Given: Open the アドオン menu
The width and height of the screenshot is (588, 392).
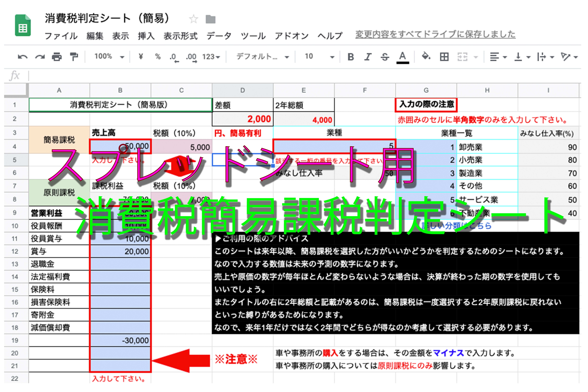Looking at the screenshot, I should point(292,36).
